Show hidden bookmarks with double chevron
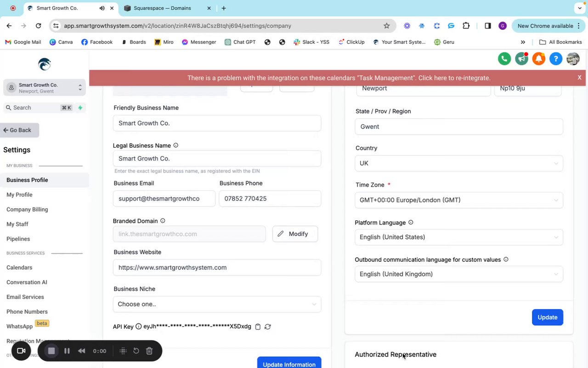Screen dimensions: 588x368 [x=523, y=42]
